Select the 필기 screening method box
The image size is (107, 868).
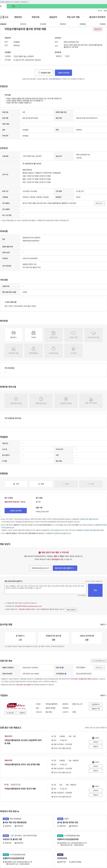click(x=66, y=484)
